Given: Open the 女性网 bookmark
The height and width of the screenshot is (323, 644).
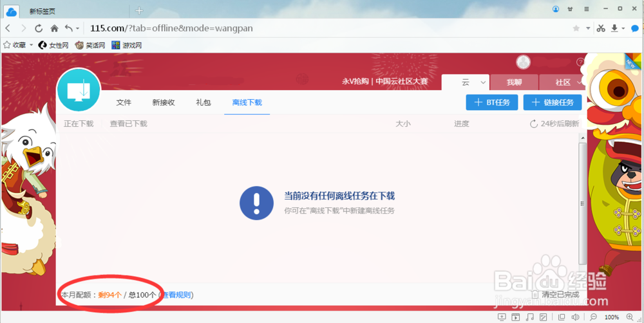Looking at the screenshot, I should pyautogui.click(x=53, y=45).
